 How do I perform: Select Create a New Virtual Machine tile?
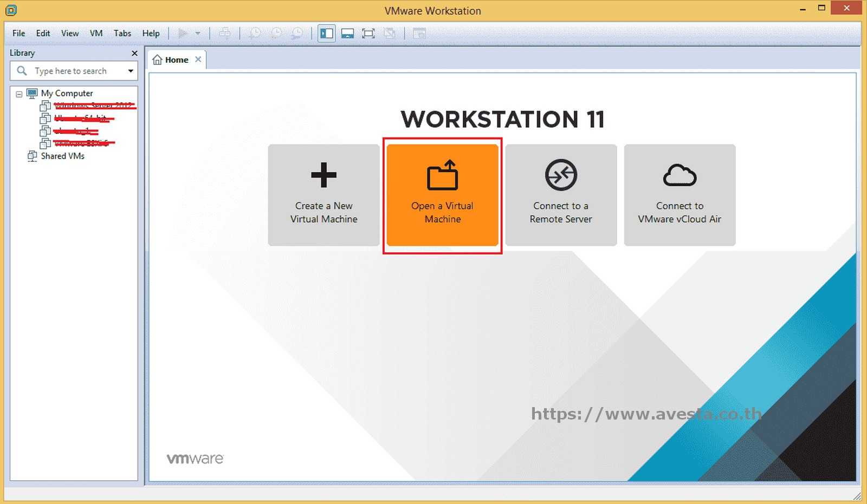[323, 195]
